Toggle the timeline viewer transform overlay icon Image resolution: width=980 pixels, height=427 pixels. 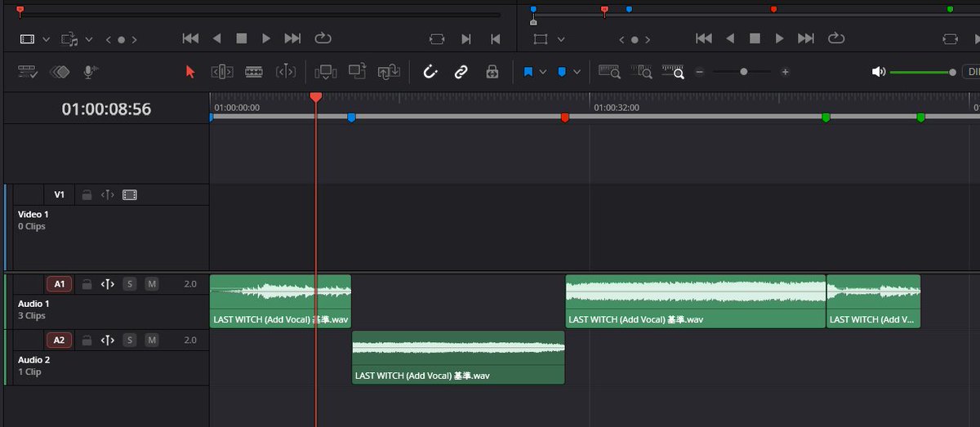[540, 38]
